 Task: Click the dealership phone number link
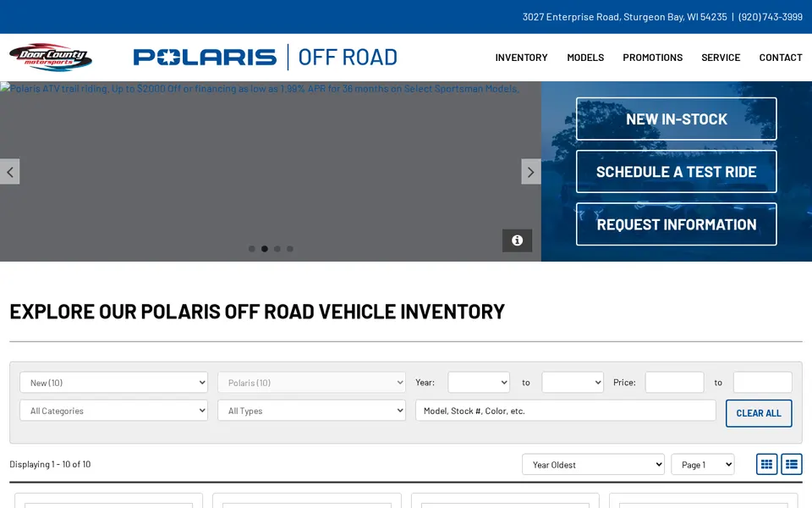point(770,17)
